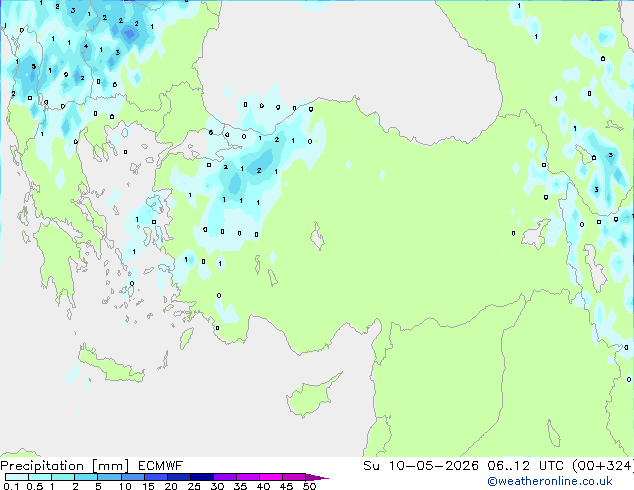Pick the 35 mm magenta legend swatch
The width and height of the screenshot is (634, 490).
(x=248, y=477)
